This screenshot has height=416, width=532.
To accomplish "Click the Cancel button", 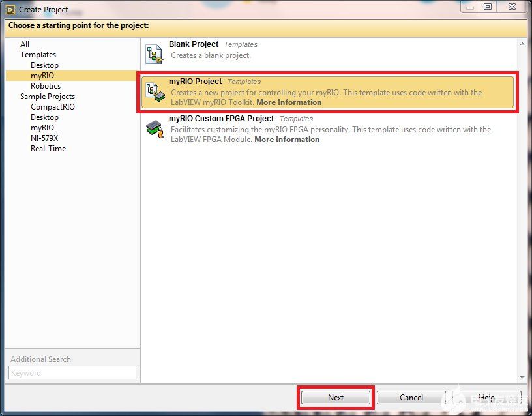I will pyautogui.click(x=411, y=397).
